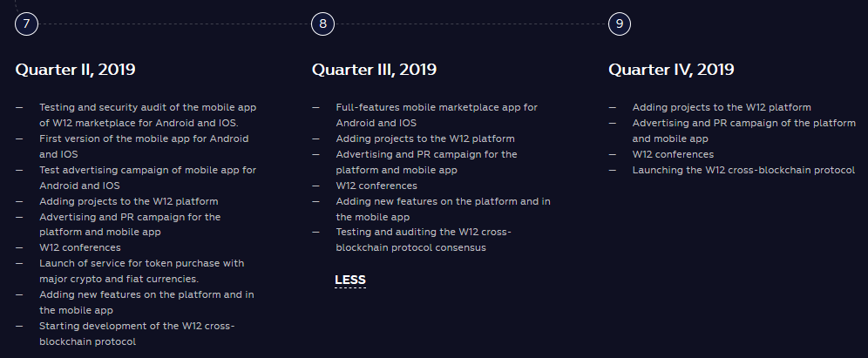Click 'Test advertising campaign of mobile app' item
The width and height of the screenshot is (868, 358).
148,178
